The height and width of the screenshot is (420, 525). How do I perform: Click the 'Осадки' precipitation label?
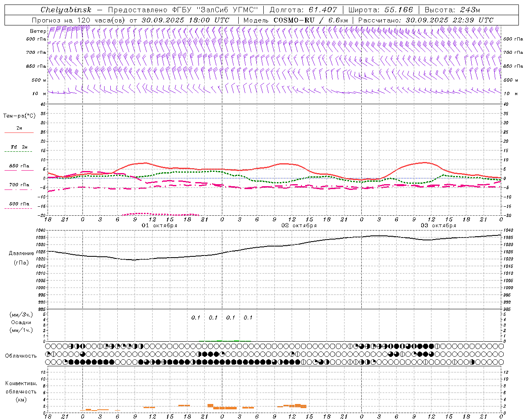tap(21, 322)
